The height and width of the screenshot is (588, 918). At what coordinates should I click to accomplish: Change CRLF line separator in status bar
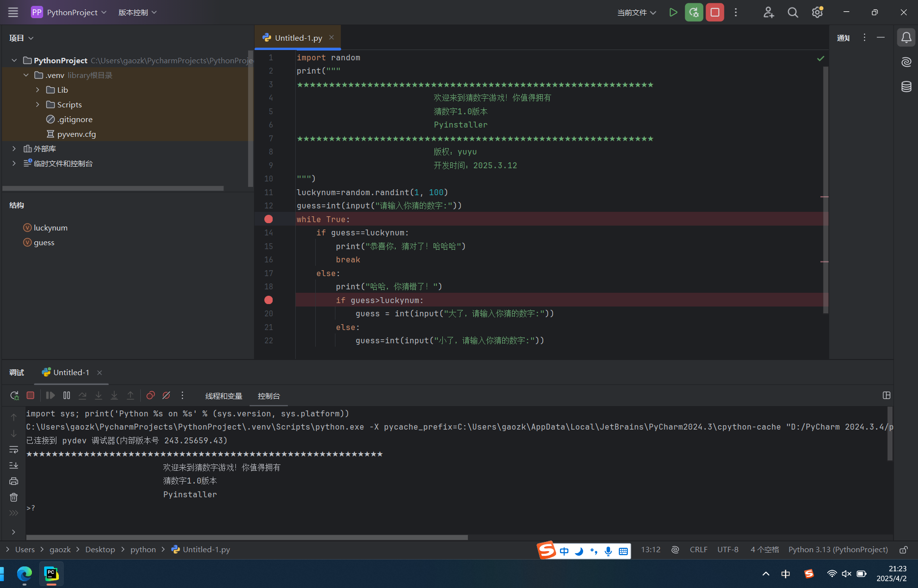(x=698, y=550)
